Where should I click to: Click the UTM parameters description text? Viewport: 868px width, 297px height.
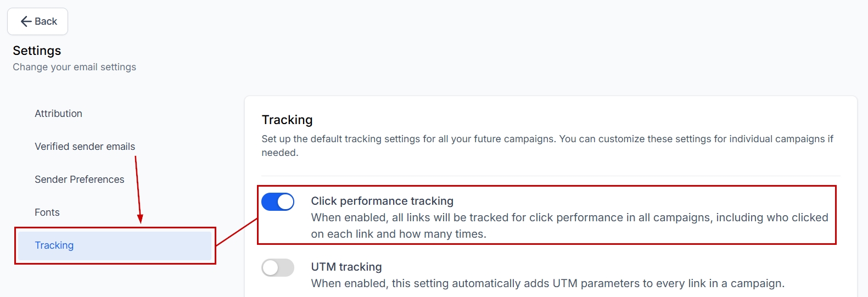(547, 283)
